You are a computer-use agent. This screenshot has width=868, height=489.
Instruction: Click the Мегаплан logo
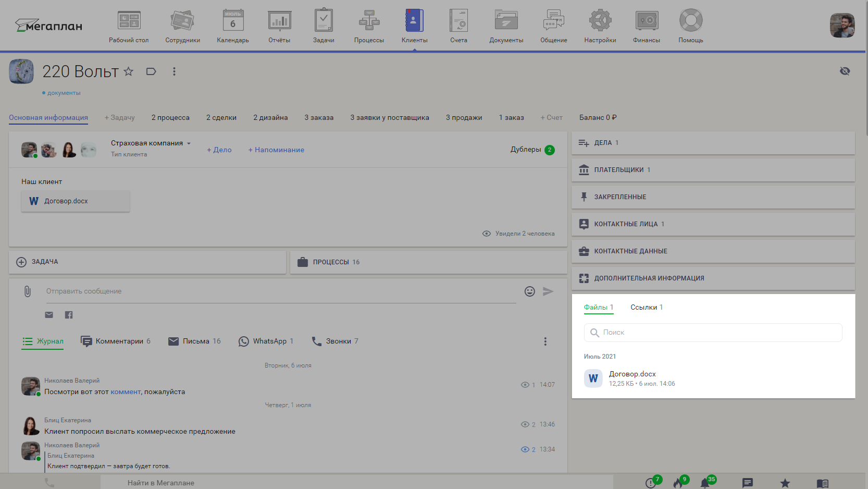coord(48,26)
